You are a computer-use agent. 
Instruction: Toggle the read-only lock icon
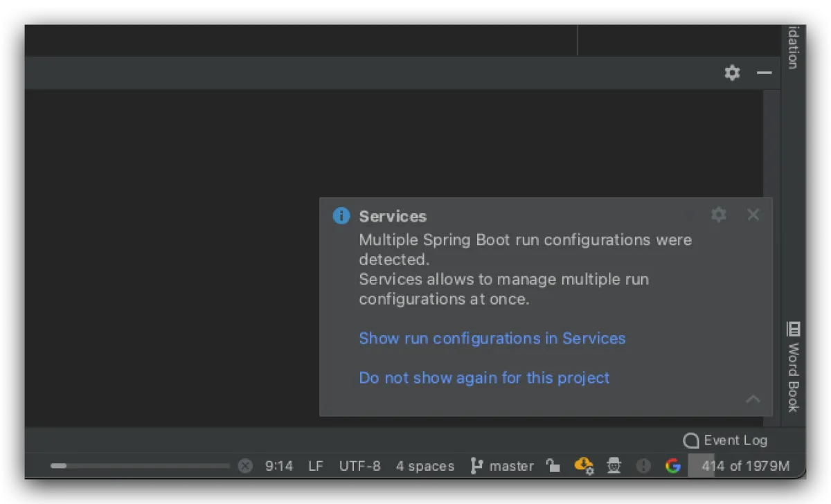pyautogui.click(x=553, y=466)
